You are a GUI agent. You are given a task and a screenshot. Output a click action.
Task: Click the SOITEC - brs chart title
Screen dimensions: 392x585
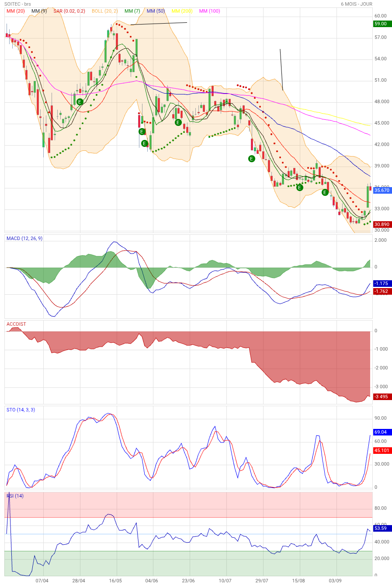(x=17, y=4)
